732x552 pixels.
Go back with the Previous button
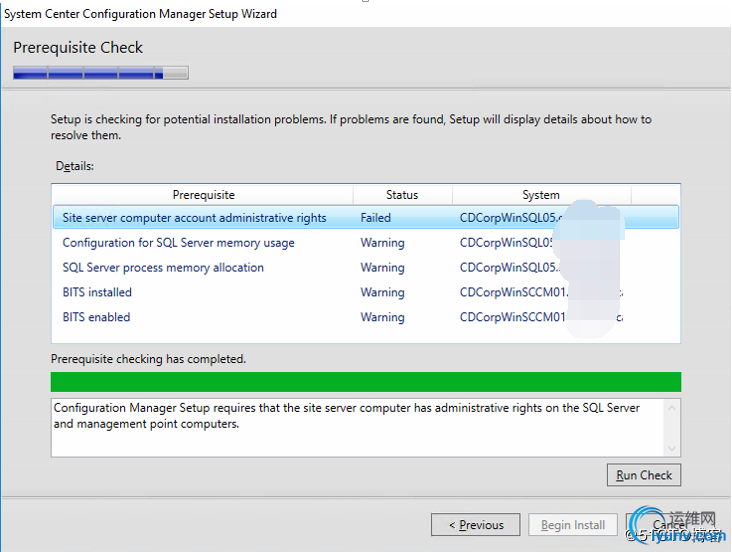click(475, 525)
